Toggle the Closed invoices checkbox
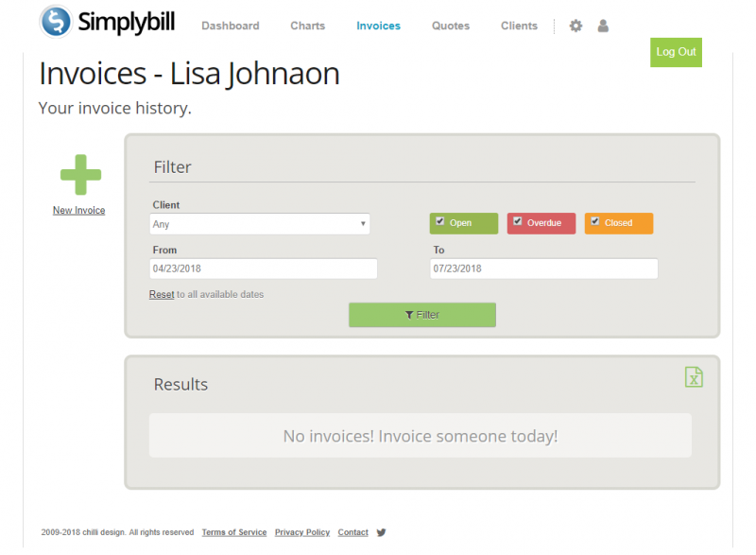756x555 pixels. click(594, 222)
